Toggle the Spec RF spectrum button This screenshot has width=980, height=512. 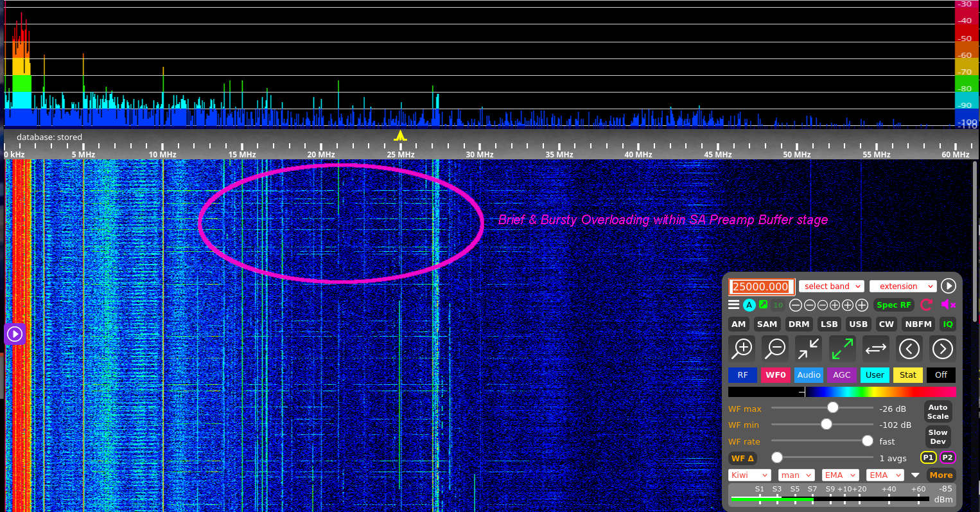point(894,305)
